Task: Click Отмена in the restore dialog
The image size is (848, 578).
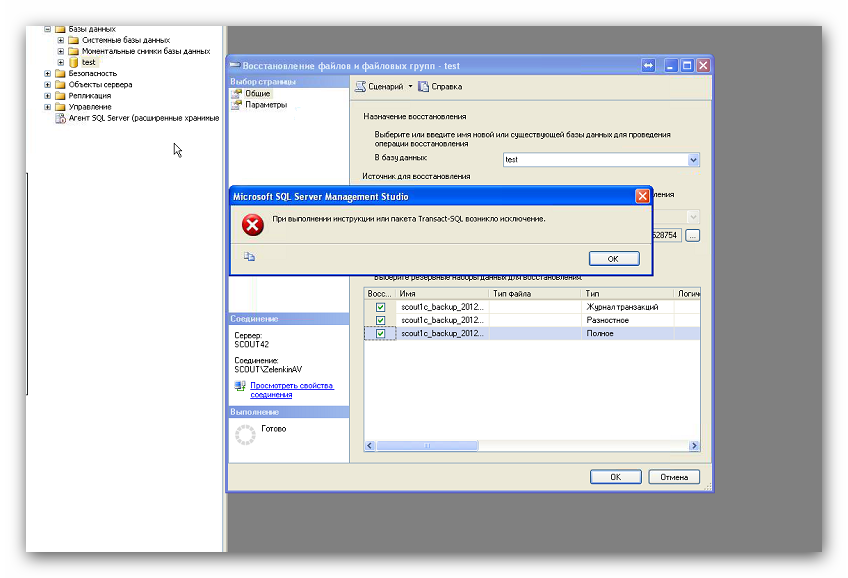Action: (674, 477)
